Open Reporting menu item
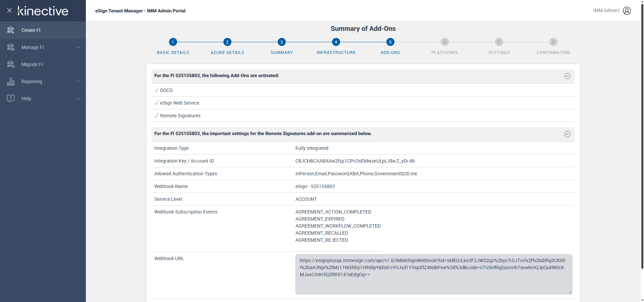This screenshot has width=644, height=302. tap(43, 81)
